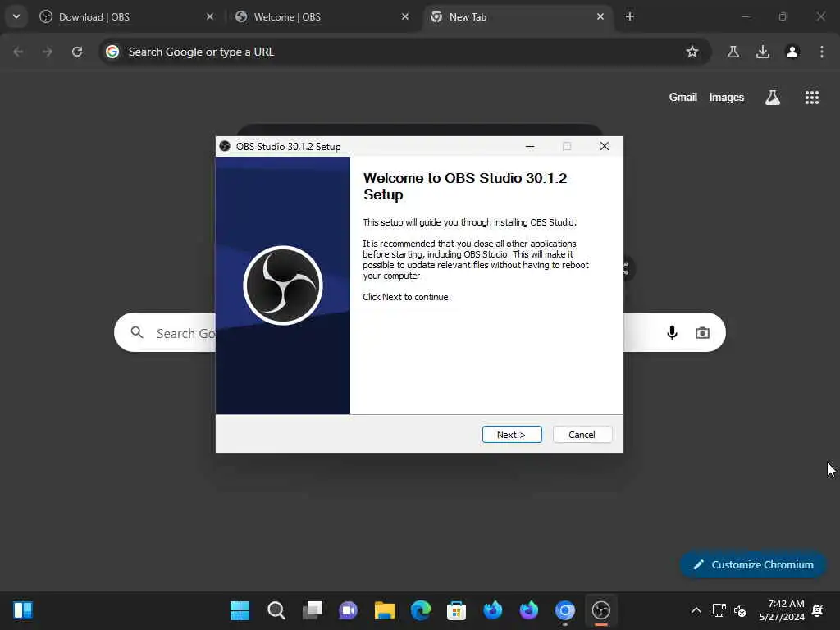The height and width of the screenshot is (630, 840).
Task: Open the tab search dropdown arrow
Action: coord(16,16)
